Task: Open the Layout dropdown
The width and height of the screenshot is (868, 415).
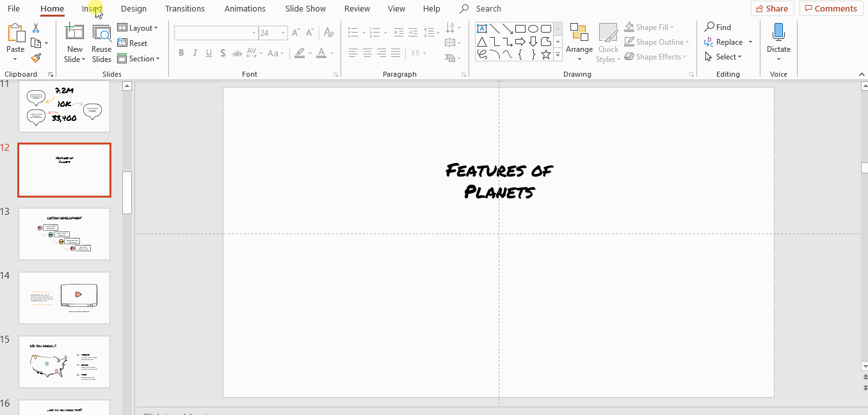Action: tap(139, 27)
